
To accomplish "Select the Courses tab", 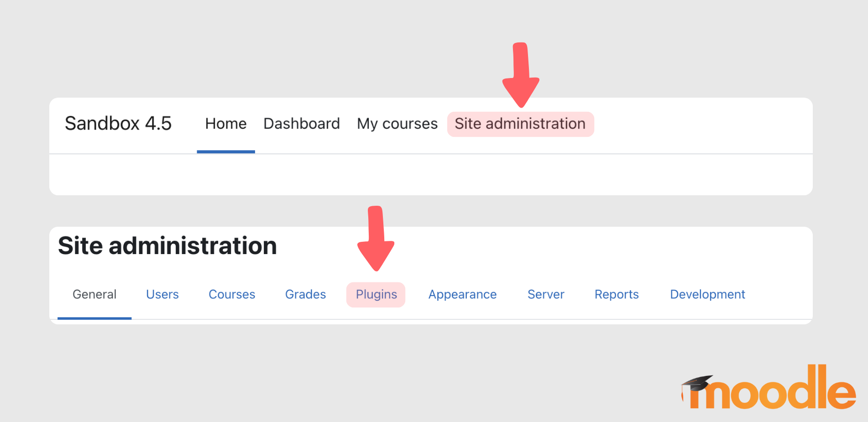I will click(231, 295).
